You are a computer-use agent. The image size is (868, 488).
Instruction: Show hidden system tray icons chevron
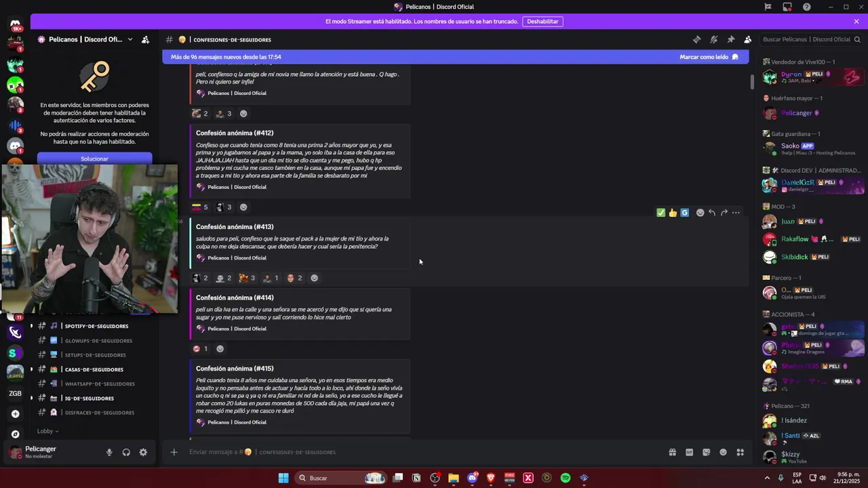pos(767,478)
